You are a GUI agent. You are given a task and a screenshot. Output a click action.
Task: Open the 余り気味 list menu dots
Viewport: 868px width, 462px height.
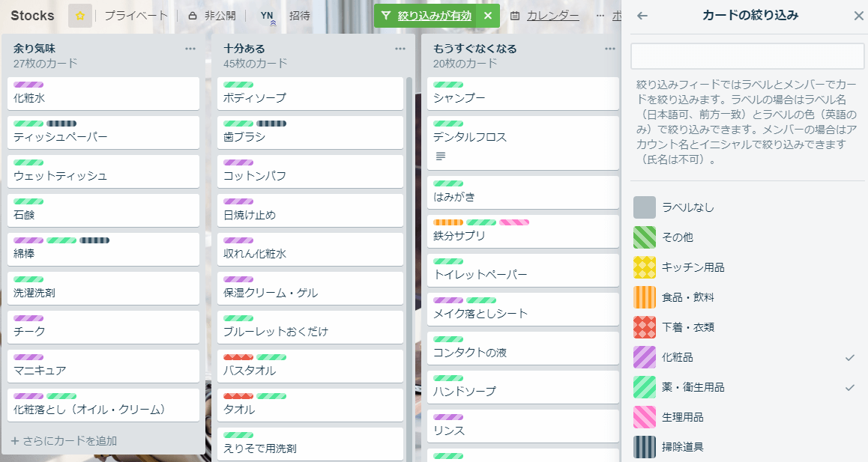click(190, 49)
